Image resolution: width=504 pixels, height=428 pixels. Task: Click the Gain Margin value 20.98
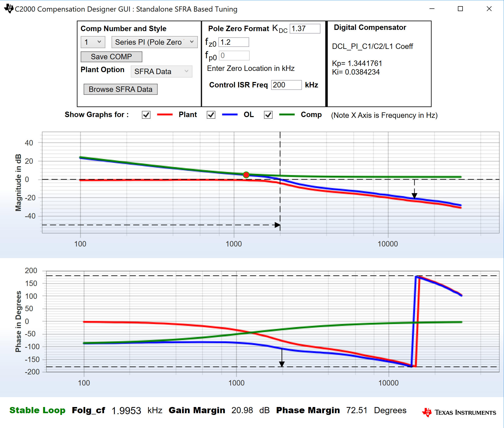[x=242, y=410]
